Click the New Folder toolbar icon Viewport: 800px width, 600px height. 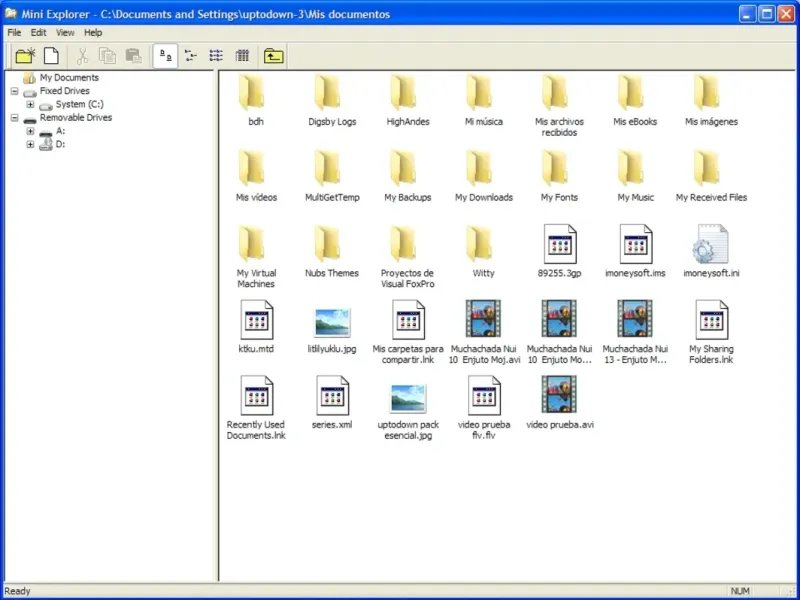(x=25, y=56)
